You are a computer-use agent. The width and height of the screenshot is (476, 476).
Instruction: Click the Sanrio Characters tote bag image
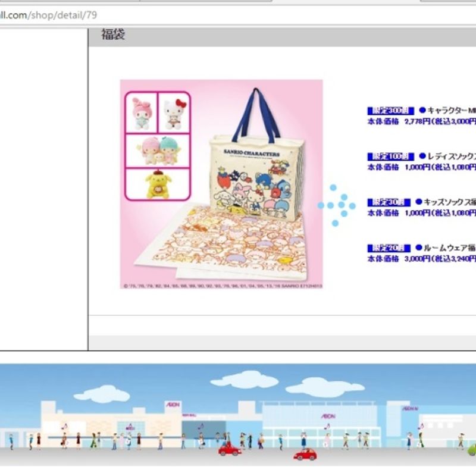pos(257,155)
